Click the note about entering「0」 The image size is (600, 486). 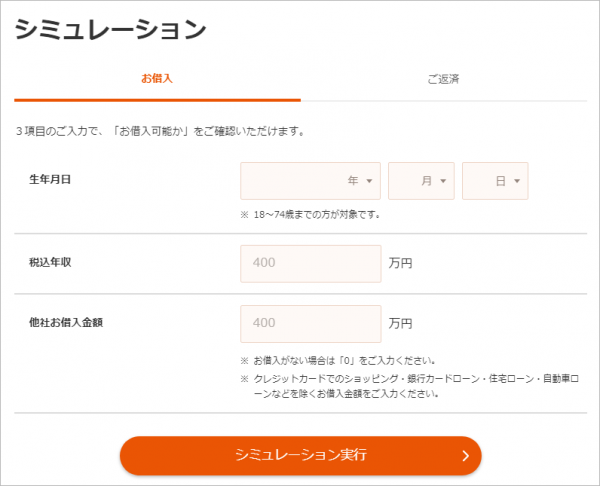click(338, 360)
